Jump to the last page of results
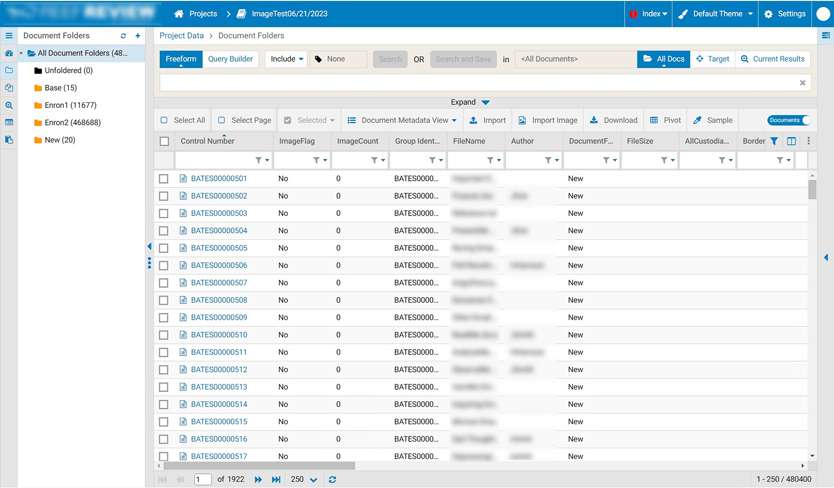The image size is (834, 488). (276, 480)
